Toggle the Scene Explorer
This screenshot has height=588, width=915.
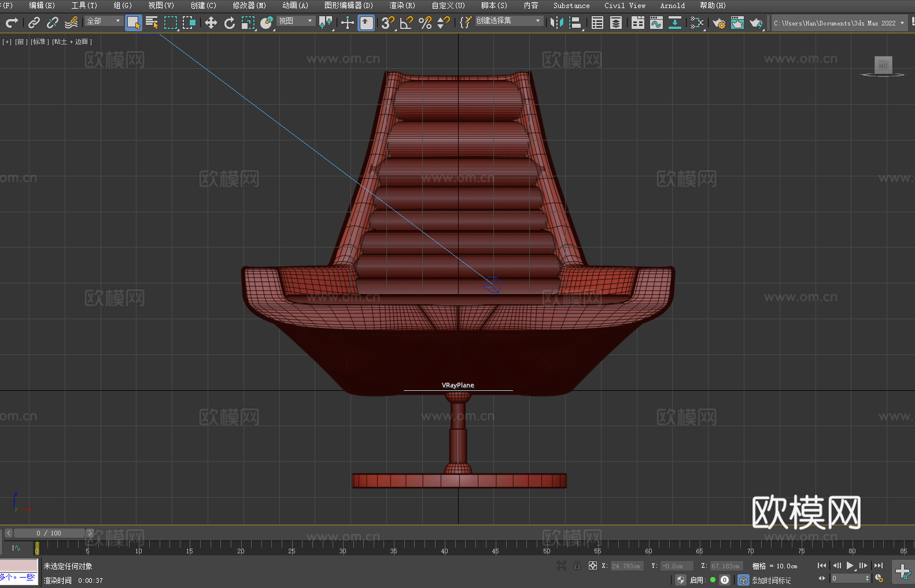pyautogui.click(x=597, y=23)
